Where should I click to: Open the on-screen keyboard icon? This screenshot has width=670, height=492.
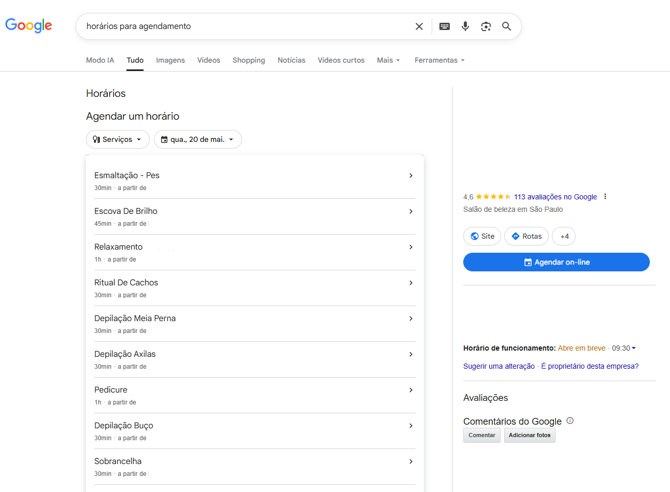pyautogui.click(x=444, y=27)
